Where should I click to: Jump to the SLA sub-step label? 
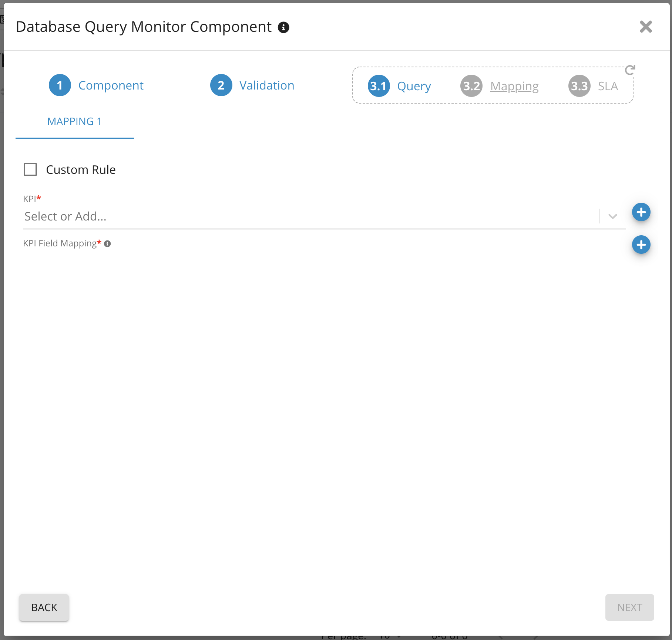click(x=608, y=86)
